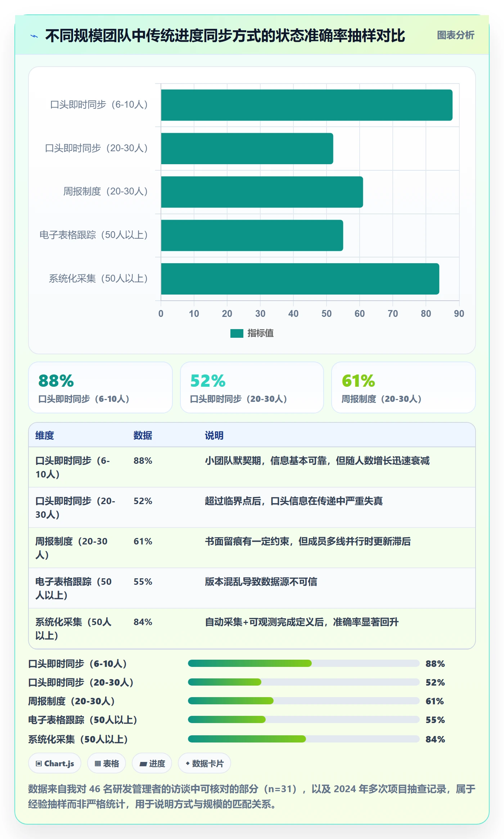Screen dimensions: 504x839
Task: Click the 周报制度（20-30人）progress bar
Action: pos(304,701)
